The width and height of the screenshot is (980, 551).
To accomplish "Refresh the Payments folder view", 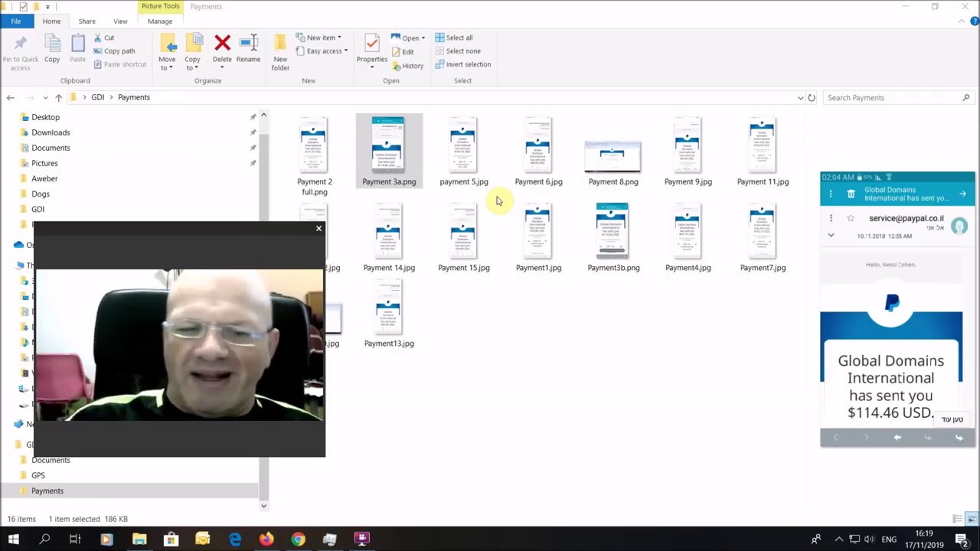I will 812,98.
